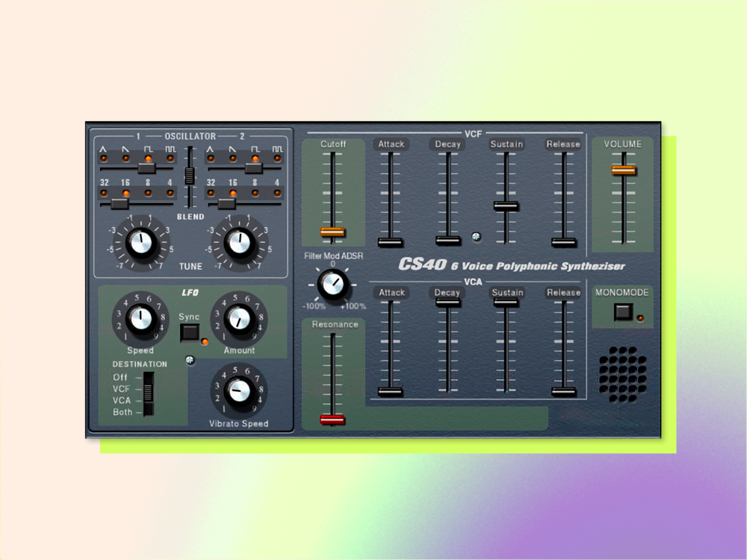Choose 16' octave LED on Oscillator 1
Viewport: 747px width, 560px height.
pos(125,193)
